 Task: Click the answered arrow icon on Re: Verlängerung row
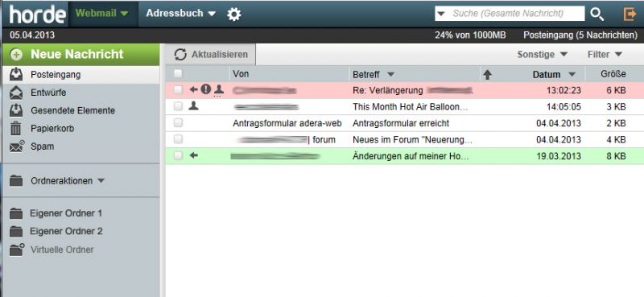[x=193, y=89]
